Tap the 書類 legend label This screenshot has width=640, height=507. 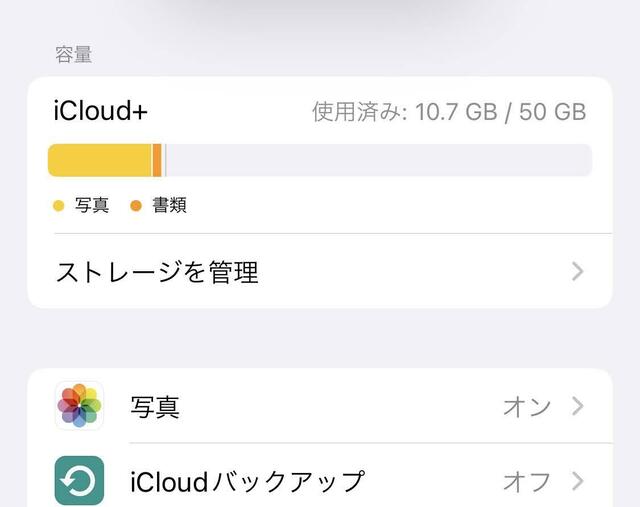pyautogui.click(x=169, y=206)
